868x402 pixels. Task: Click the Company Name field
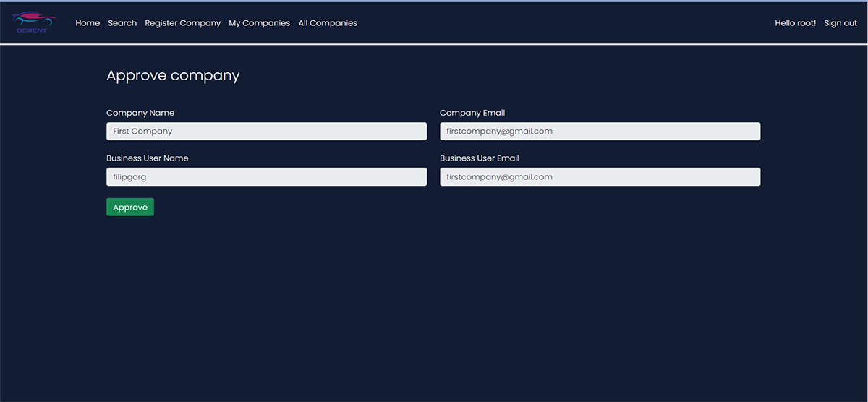coord(266,132)
